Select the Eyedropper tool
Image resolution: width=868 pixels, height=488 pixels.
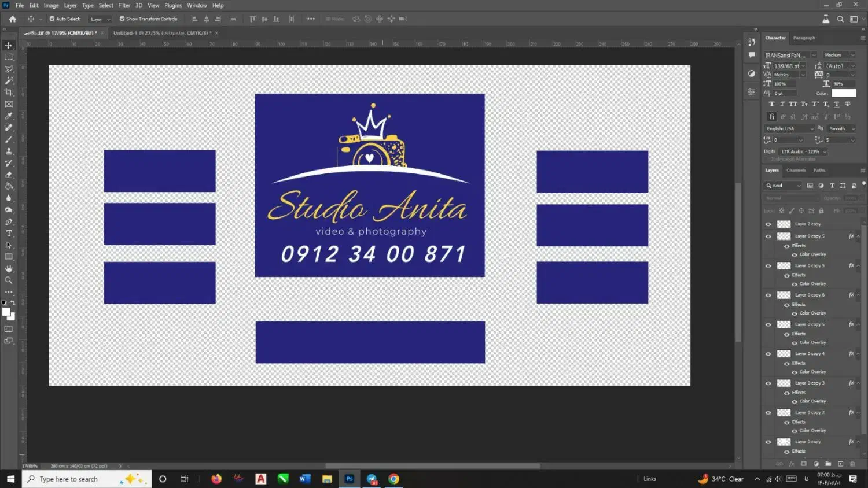pyautogui.click(x=9, y=116)
